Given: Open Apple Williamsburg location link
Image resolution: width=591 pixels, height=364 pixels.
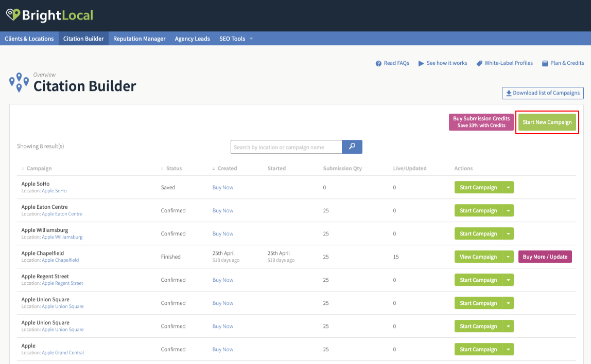Looking at the screenshot, I should (x=62, y=237).
